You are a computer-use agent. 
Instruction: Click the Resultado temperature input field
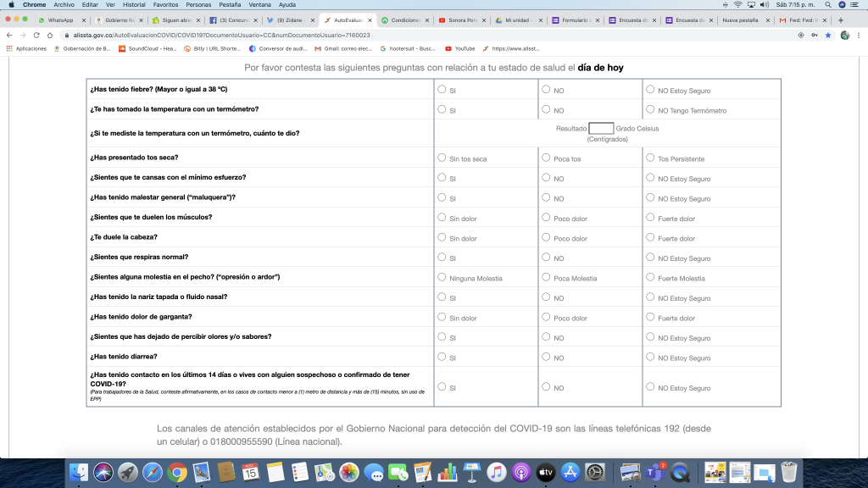point(601,129)
